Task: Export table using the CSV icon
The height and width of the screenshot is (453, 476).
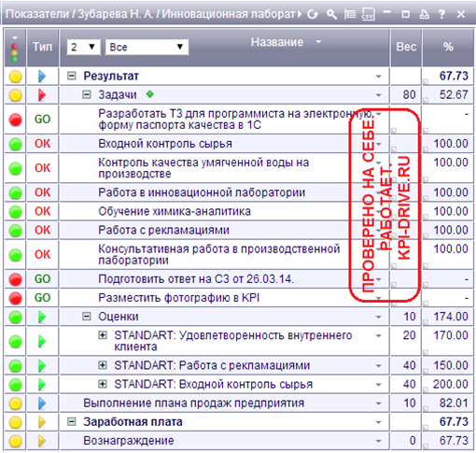Action: [x=368, y=14]
